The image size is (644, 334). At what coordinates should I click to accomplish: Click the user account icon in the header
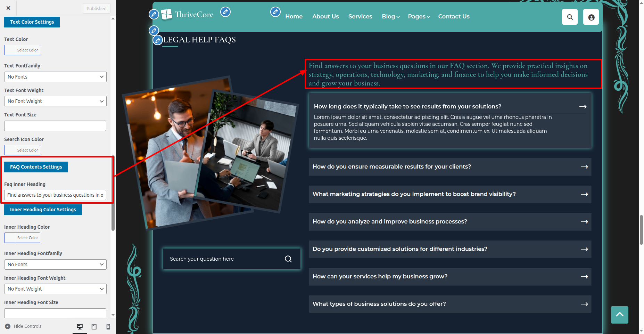coord(591,17)
